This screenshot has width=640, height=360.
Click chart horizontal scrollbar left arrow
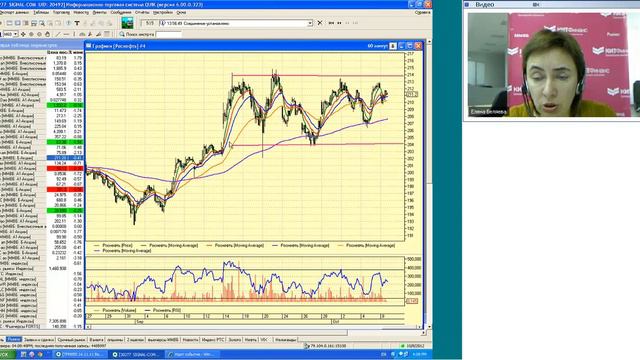pos(88,327)
